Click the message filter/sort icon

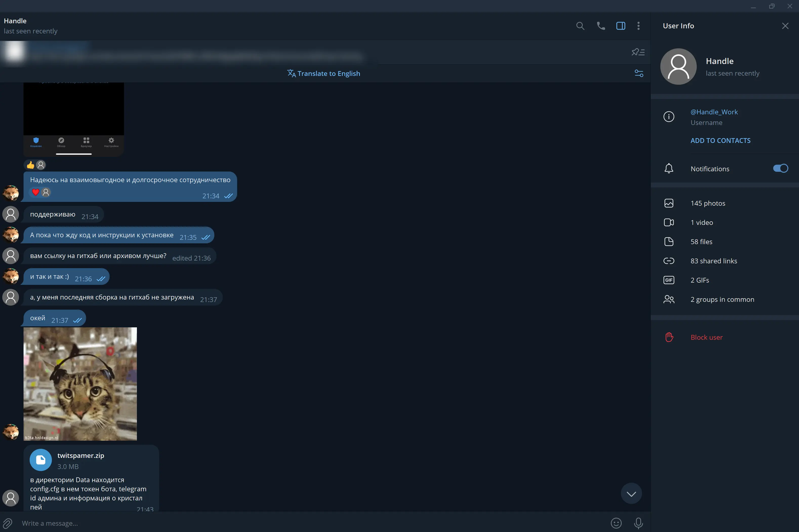639,72
